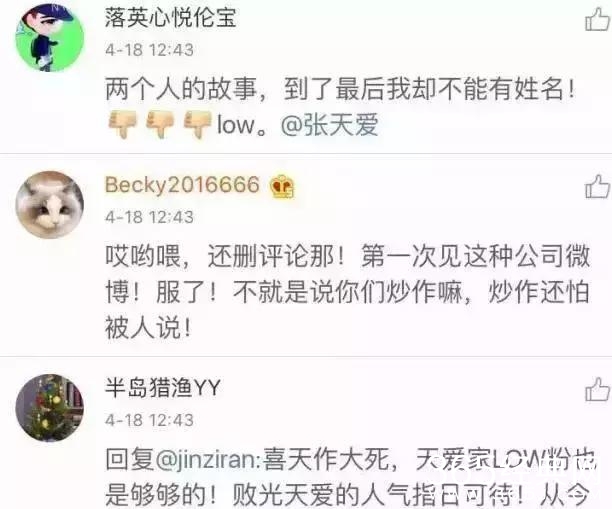Open the Becky2016666 username link
The image size is (612, 509).
coord(182,185)
